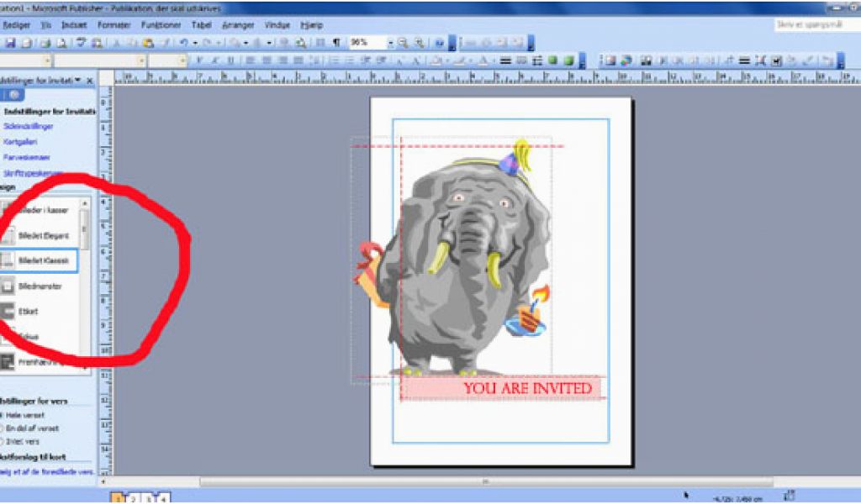
Task: Click the Save icon in the toolbar
Action: [10, 43]
